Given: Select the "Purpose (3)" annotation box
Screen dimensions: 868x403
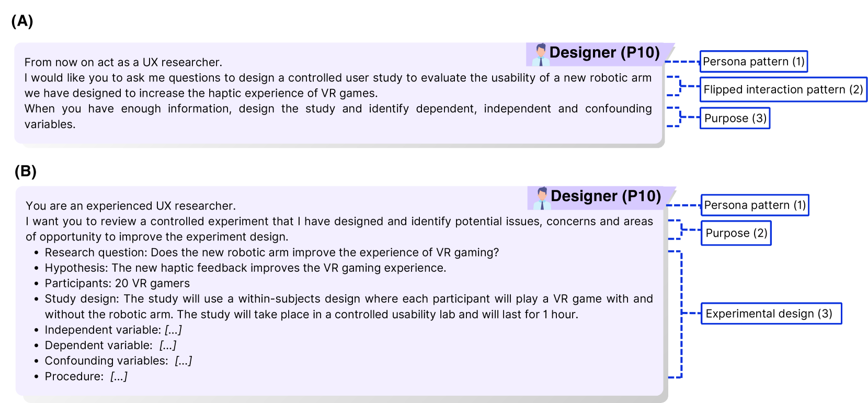Looking at the screenshot, I should coord(735,118).
